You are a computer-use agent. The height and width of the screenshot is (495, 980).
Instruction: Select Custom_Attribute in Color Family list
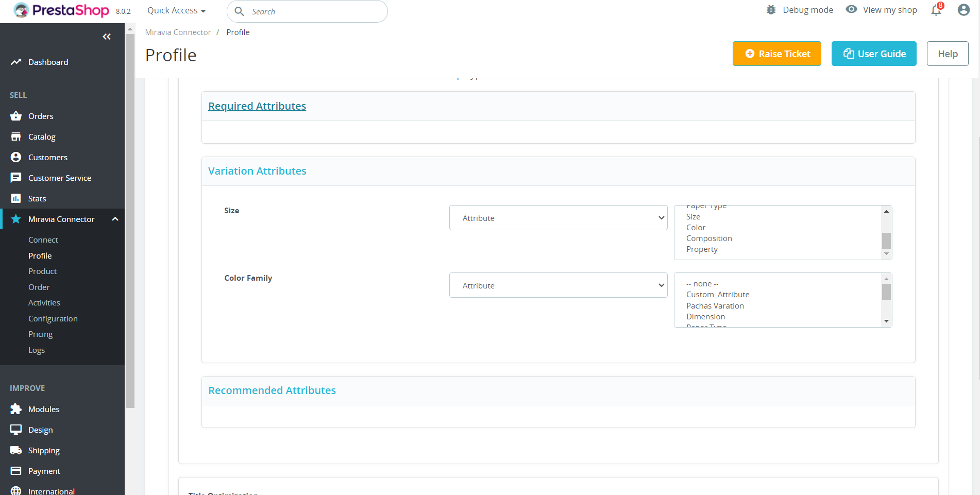click(x=718, y=295)
